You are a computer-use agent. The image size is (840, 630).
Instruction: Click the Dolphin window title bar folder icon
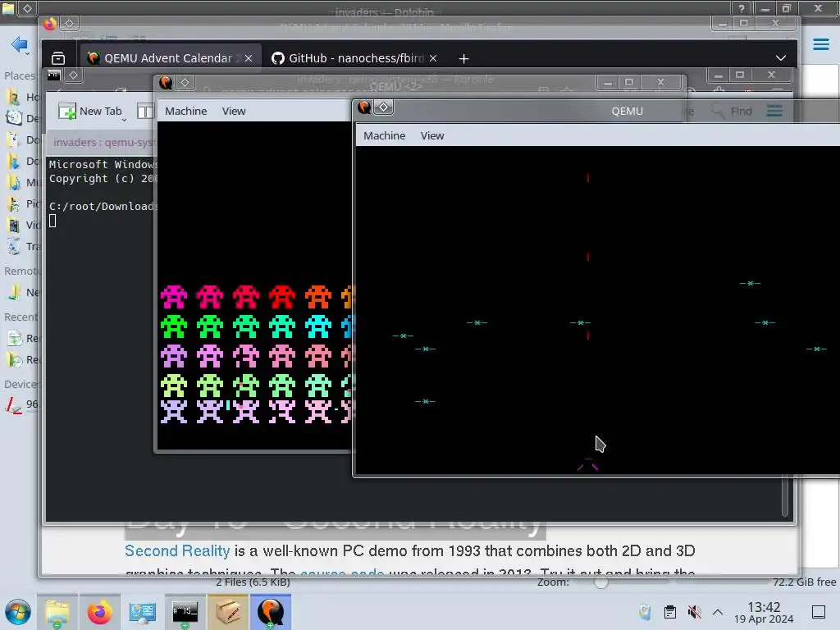(8, 8)
